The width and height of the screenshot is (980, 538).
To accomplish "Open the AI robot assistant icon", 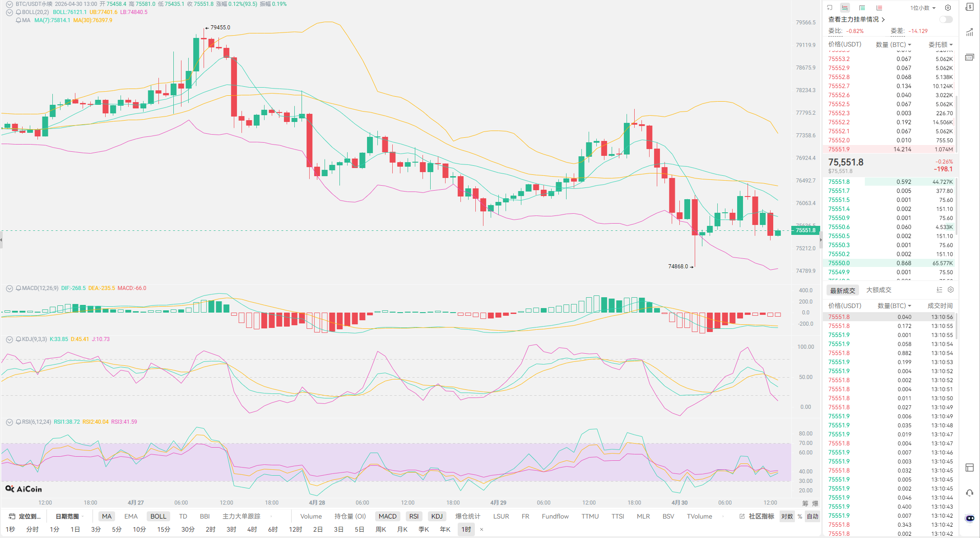I will pos(970,518).
